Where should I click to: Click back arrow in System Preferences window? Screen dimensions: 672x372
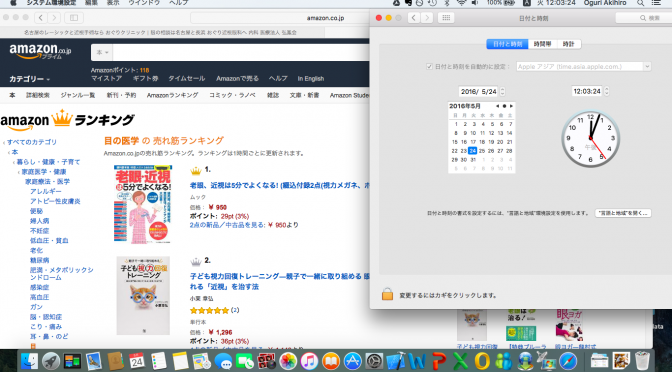[414, 18]
